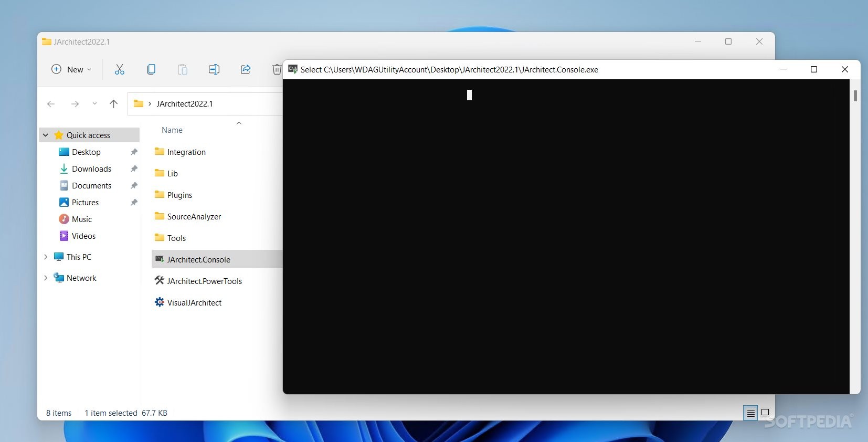Screen dimensions: 868x442
Task: Click the pin icon next to Documents
Action: pos(134,185)
